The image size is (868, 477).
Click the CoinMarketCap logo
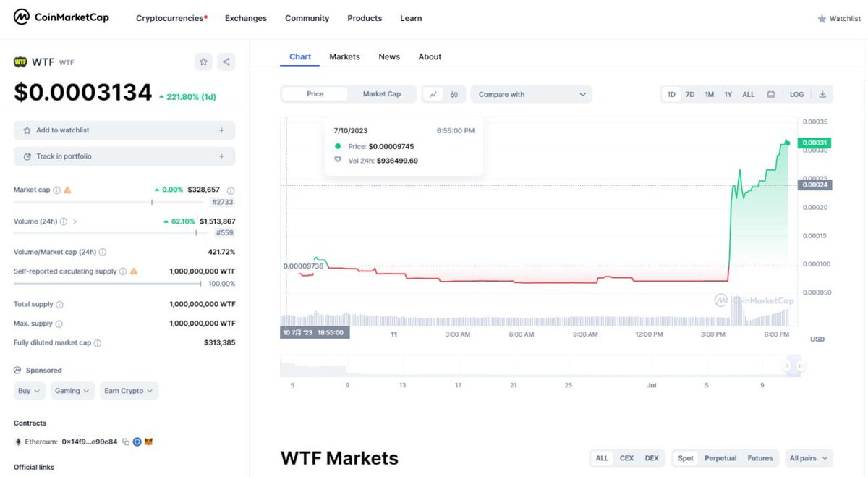click(61, 17)
